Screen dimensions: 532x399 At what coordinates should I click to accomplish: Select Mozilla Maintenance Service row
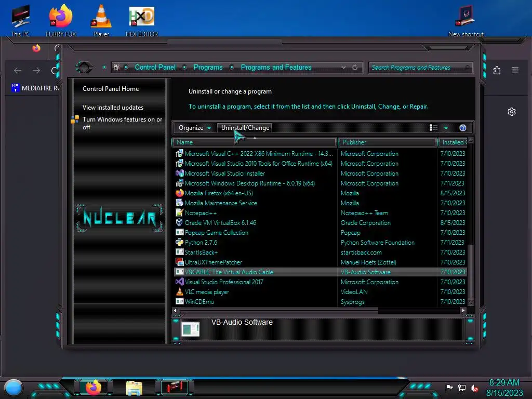320,203
